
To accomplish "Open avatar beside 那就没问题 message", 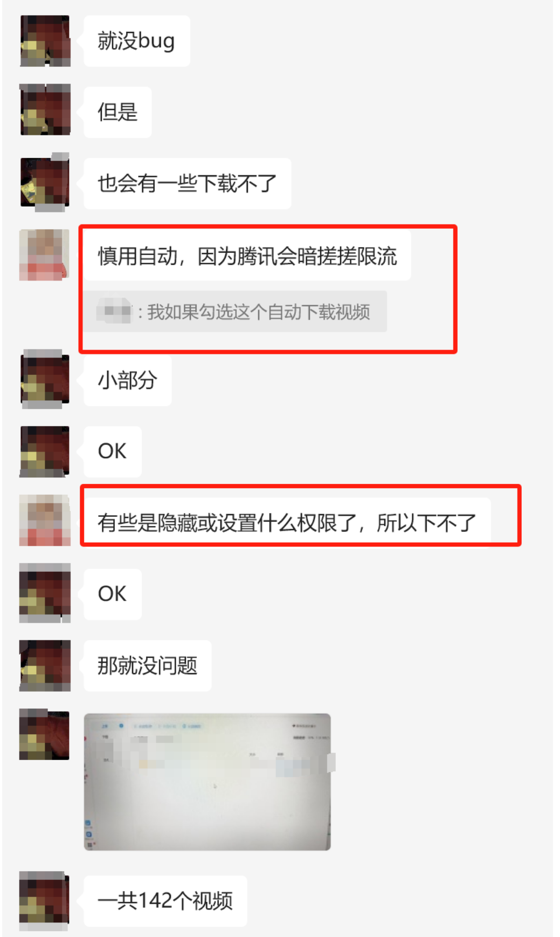I will click(45, 666).
